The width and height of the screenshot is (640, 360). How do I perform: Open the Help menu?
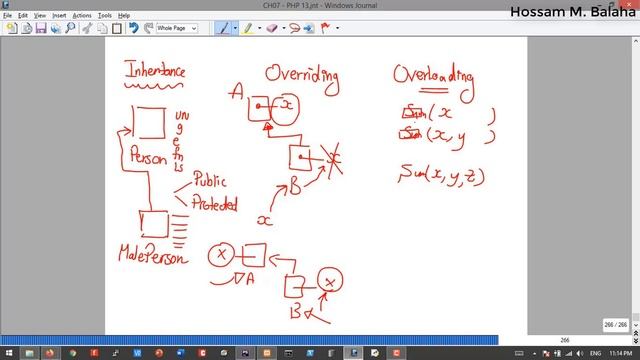pyautogui.click(x=124, y=16)
